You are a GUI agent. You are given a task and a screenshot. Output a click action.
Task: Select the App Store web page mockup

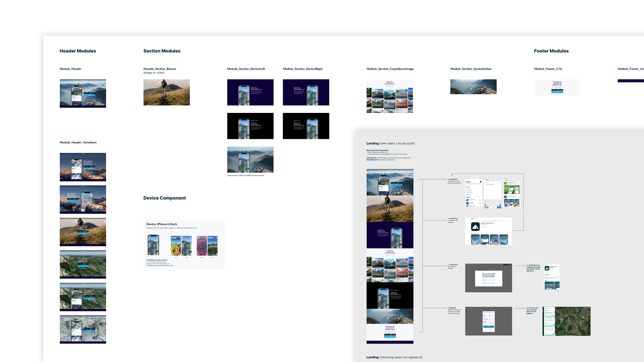point(489,231)
